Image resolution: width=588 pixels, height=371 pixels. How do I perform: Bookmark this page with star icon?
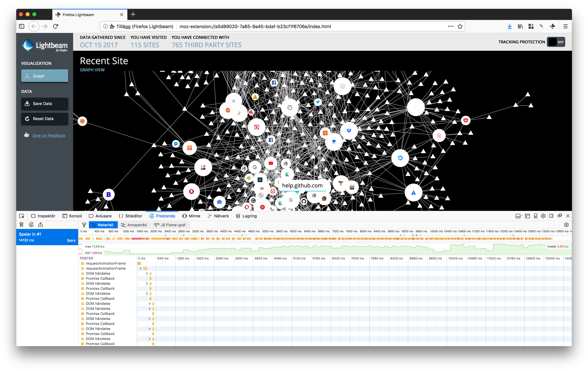pos(460,26)
